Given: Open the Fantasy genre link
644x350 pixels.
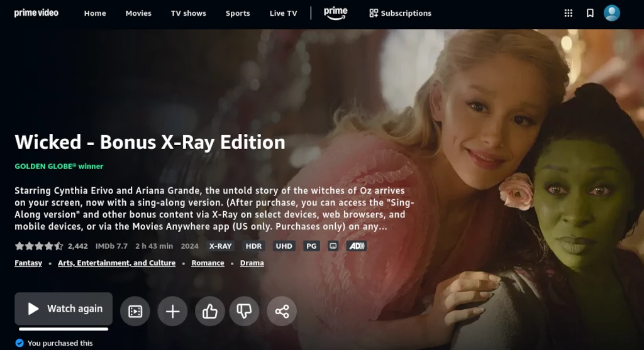Looking at the screenshot, I should pos(28,263).
